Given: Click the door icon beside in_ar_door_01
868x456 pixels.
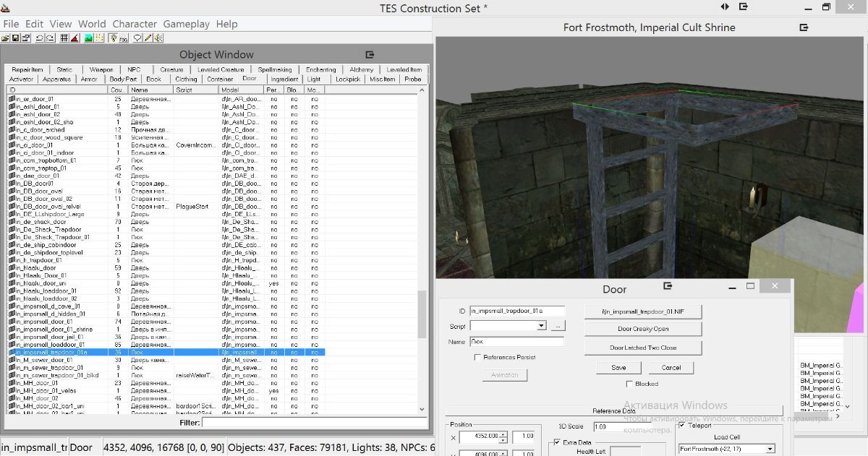Looking at the screenshot, I should pos(11,98).
